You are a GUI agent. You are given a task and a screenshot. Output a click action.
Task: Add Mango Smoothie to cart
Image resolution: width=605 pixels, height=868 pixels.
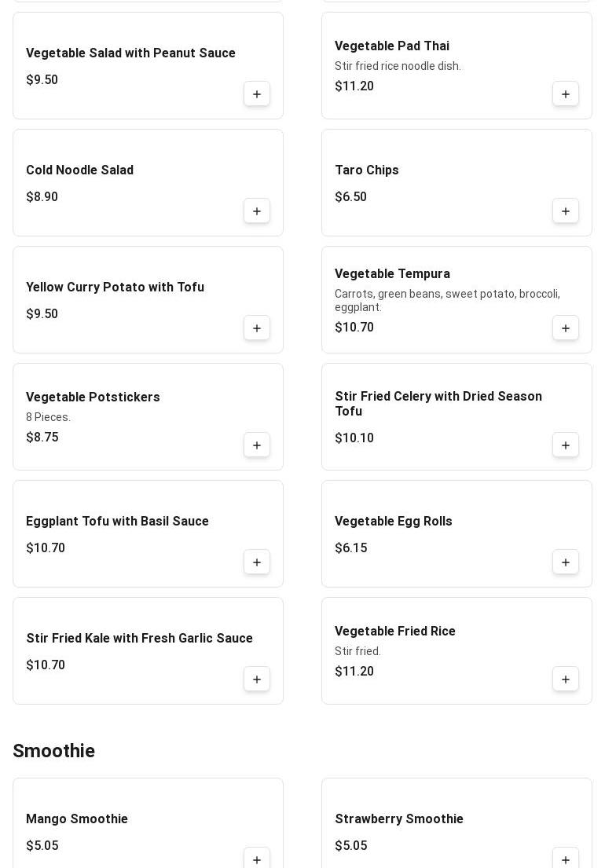(257, 859)
